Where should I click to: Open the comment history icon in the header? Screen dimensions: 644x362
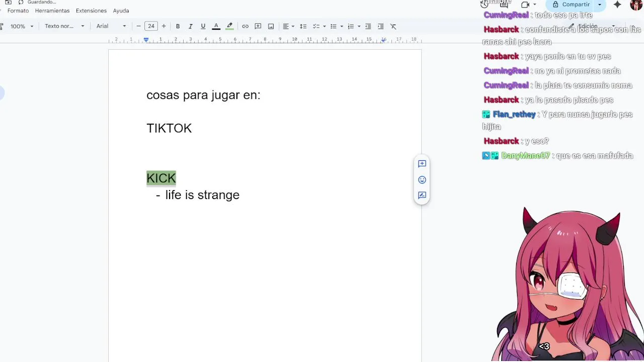[504, 5]
